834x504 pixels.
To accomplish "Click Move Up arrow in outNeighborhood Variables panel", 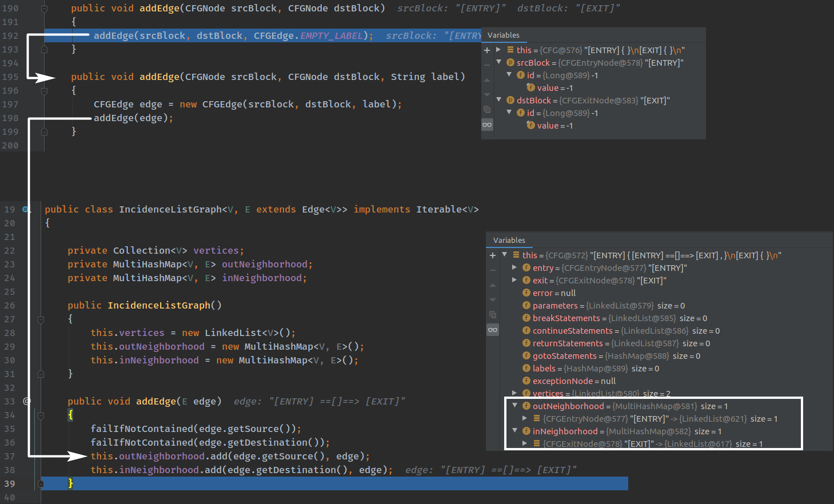I will click(x=492, y=285).
